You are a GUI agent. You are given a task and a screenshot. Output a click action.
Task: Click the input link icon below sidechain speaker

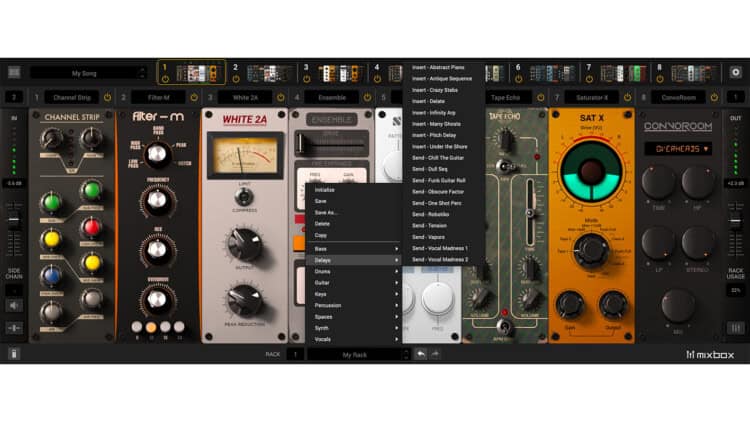tap(14, 328)
